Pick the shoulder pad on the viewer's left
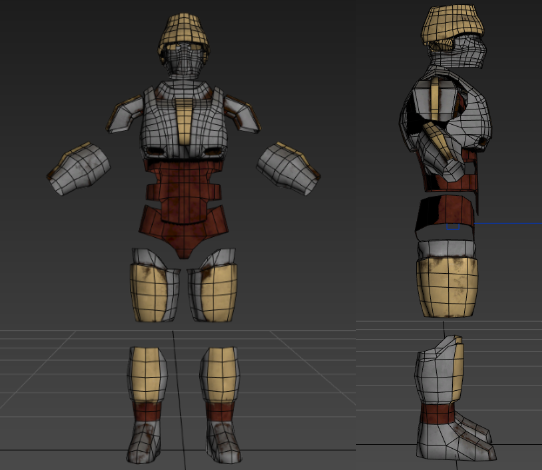The height and width of the screenshot is (470, 542). (x=125, y=114)
